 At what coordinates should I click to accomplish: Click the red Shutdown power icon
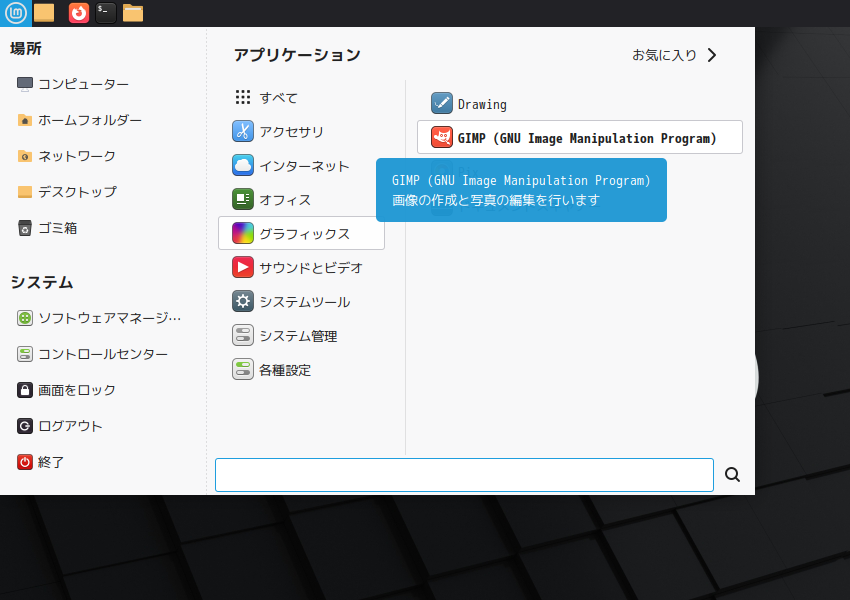[24, 462]
